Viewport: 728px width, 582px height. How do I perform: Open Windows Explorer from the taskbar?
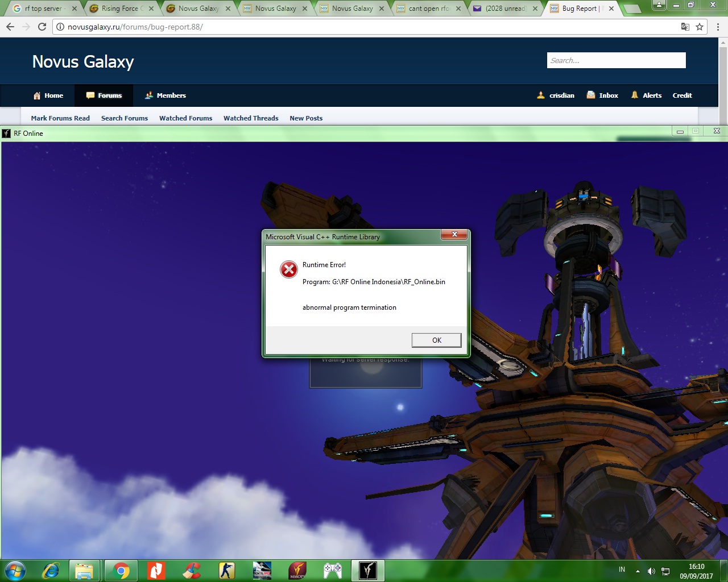tap(84, 571)
